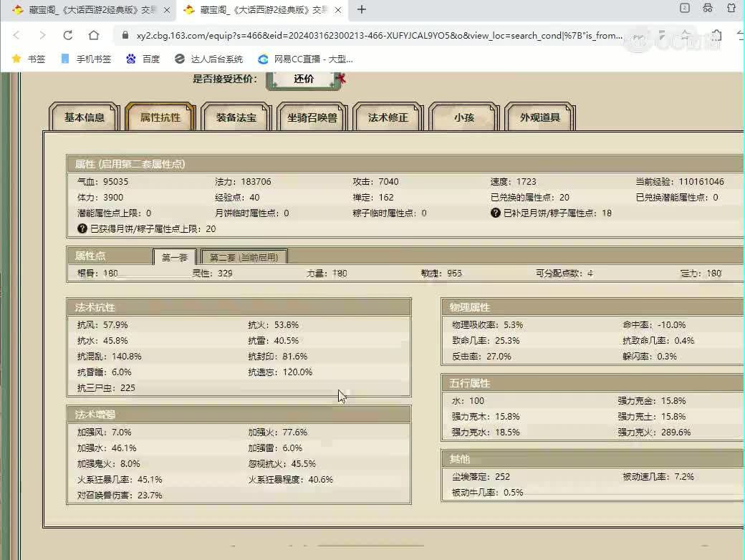Click the 火系狂暴几率: 45.1% entry
Image resolution: width=745 pixels, height=560 pixels.
click(x=120, y=479)
